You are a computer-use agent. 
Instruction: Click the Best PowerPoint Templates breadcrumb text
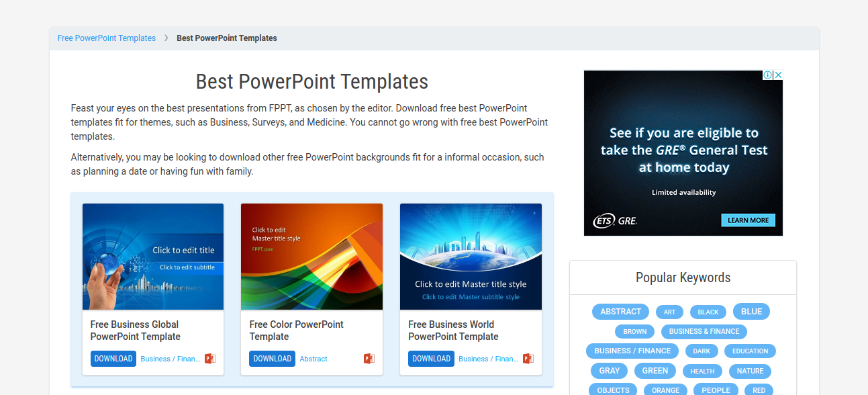click(x=227, y=38)
